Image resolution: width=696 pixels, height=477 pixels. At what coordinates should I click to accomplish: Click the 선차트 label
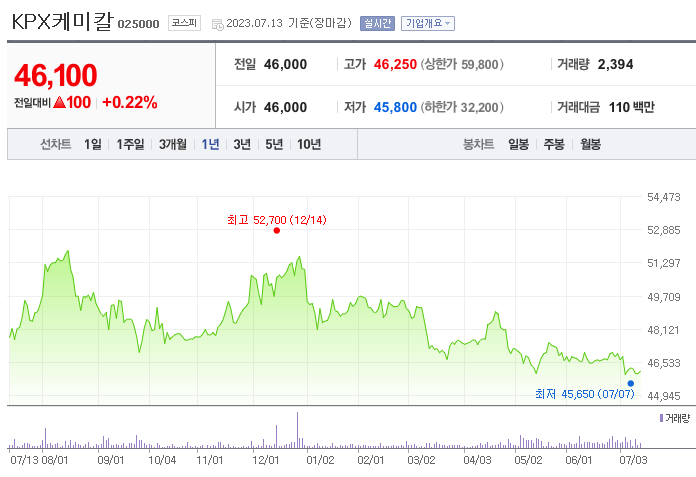[56, 144]
